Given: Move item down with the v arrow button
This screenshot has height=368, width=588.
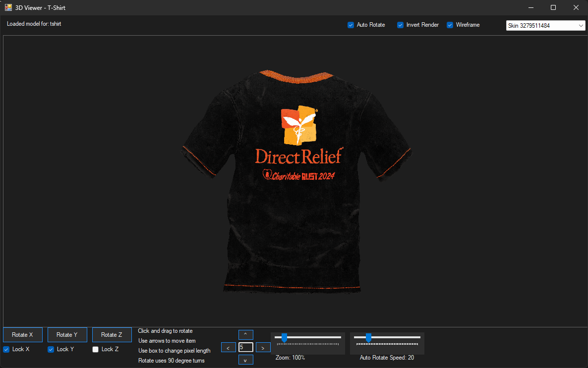Looking at the screenshot, I should coord(245,360).
